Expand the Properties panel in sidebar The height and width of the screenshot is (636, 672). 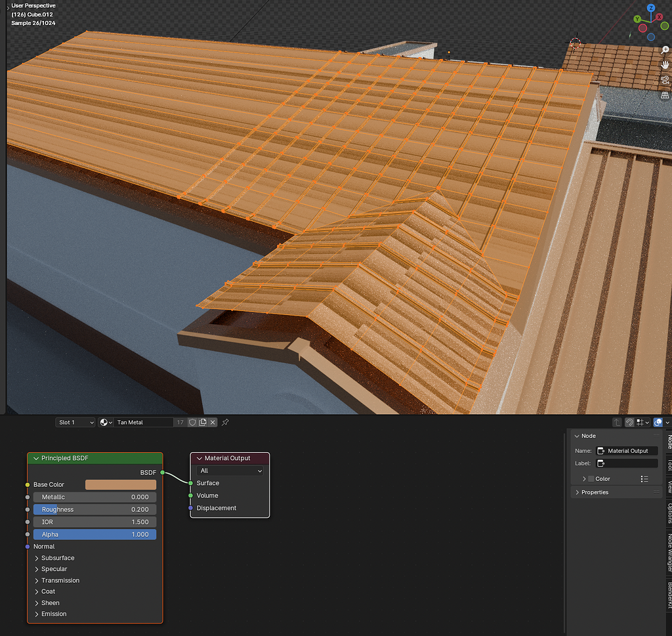tap(577, 492)
